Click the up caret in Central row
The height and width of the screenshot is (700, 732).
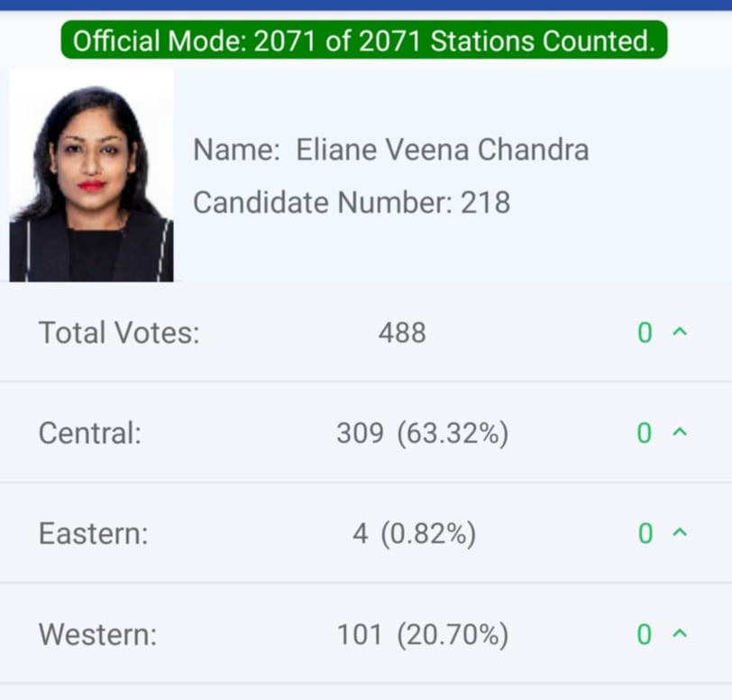(x=680, y=432)
